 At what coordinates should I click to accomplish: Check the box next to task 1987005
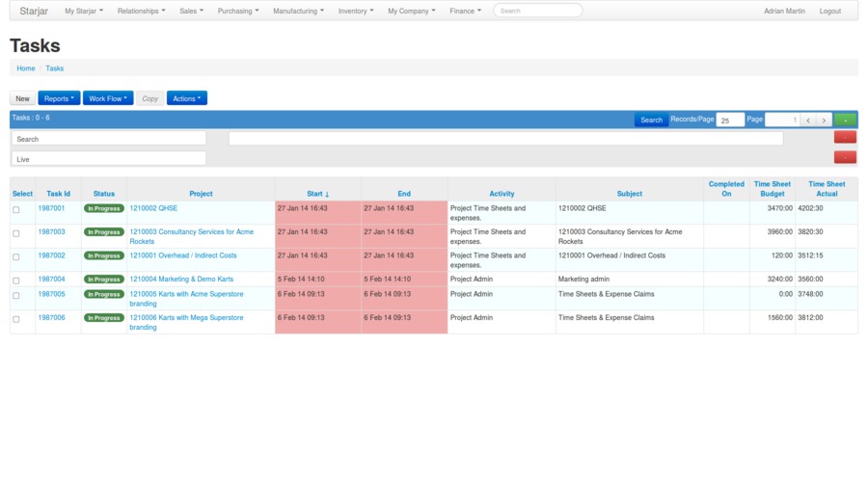click(x=16, y=295)
